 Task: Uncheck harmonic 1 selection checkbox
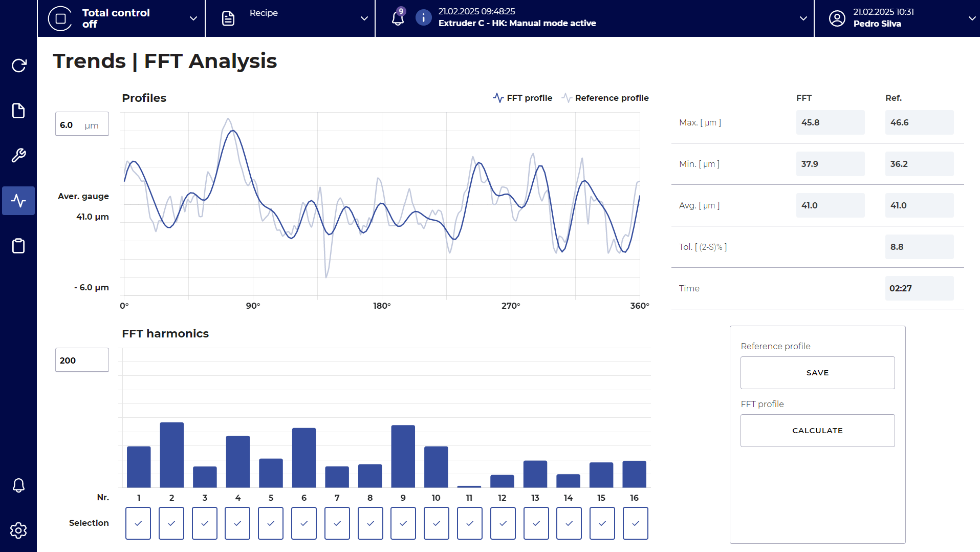138,523
